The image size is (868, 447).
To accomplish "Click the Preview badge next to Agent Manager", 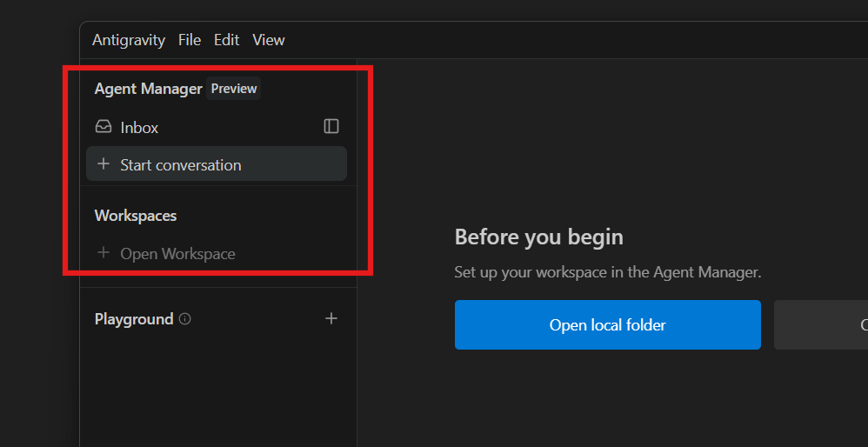I will point(233,89).
